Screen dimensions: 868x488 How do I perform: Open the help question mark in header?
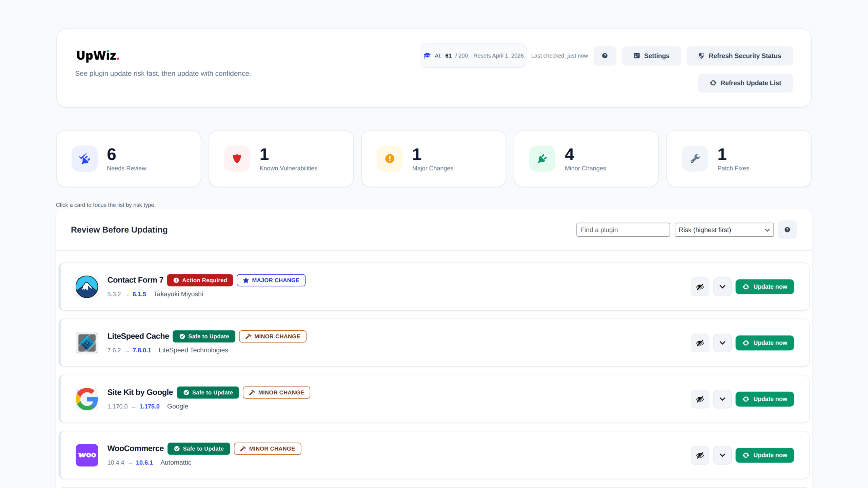pyautogui.click(x=605, y=56)
